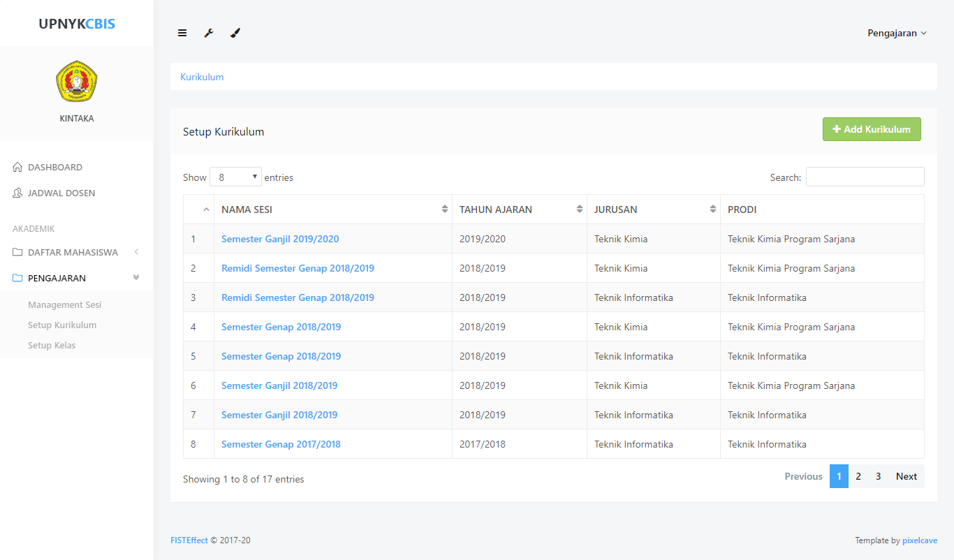Expand the Daftar Mahasiswa menu
Screen dimensions: 954x560
click(x=73, y=253)
